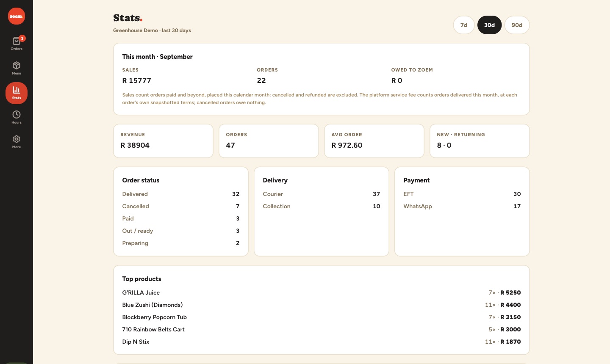
Task: Click 710 Rainbow Belts Cart product
Action: 153,329
